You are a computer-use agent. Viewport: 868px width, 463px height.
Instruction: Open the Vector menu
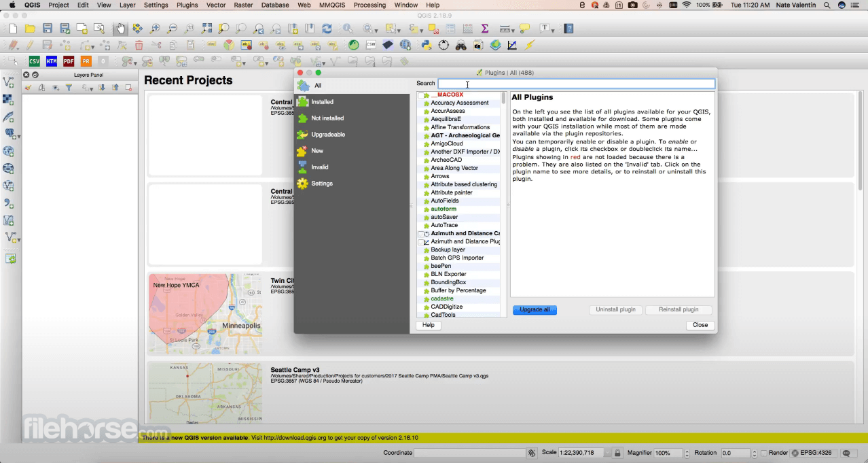216,5
